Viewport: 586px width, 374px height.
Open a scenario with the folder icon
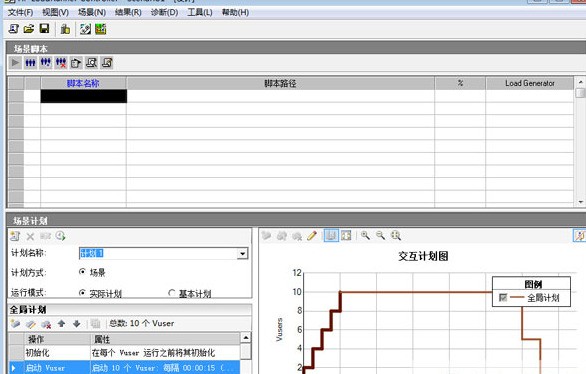click(29, 29)
